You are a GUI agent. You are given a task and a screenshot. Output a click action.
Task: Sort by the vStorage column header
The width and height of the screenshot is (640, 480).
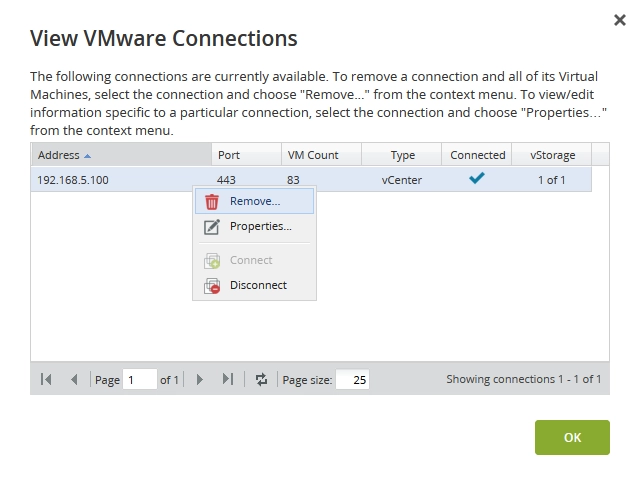tap(551, 155)
